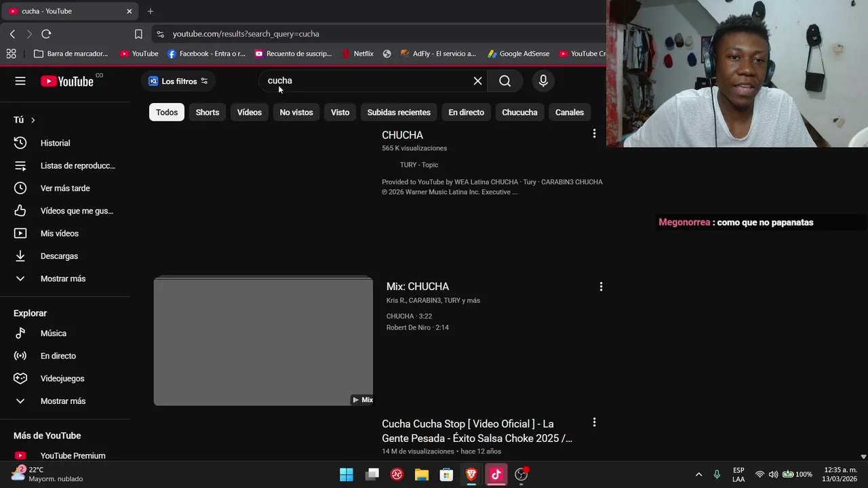Open options for Cucha Cucha Stop video
The image size is (868, 488).
coord(594,422)
